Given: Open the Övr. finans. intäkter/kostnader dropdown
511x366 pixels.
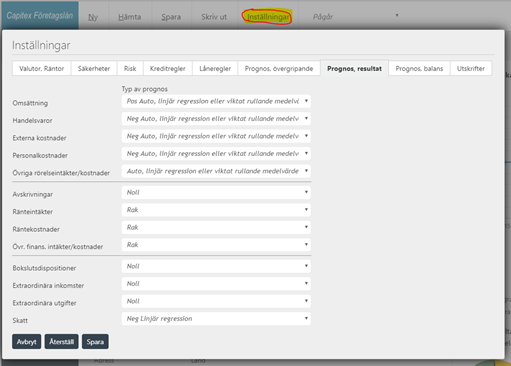Looking at the screenshot, I should [216, 245].
